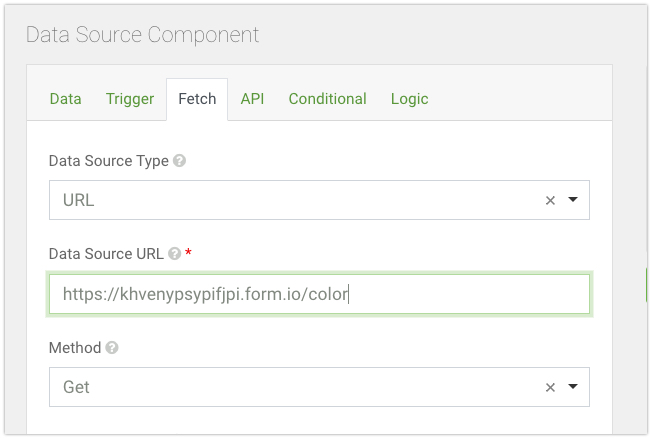Click the Method label text
This screenshot has height=439, width=652.
(x=75, y=348)
